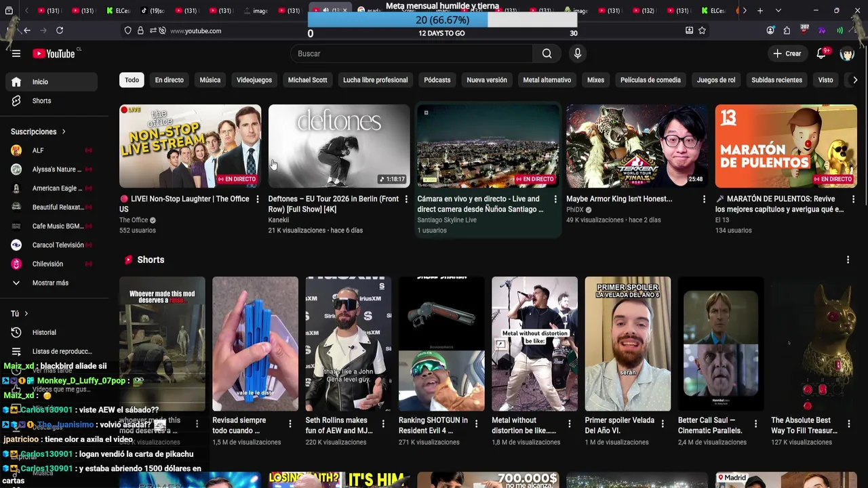This screenshot has height=488, width=868.
Task: Select the Videojuegos filter chip
Action: coord(254,80)
